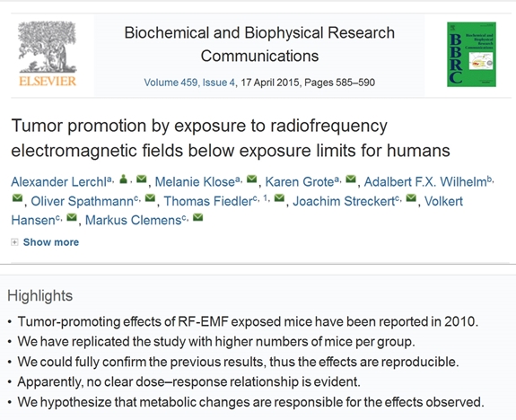Click the email envelope after Markus Clemens
516x420 pixels.
point(197,217)
